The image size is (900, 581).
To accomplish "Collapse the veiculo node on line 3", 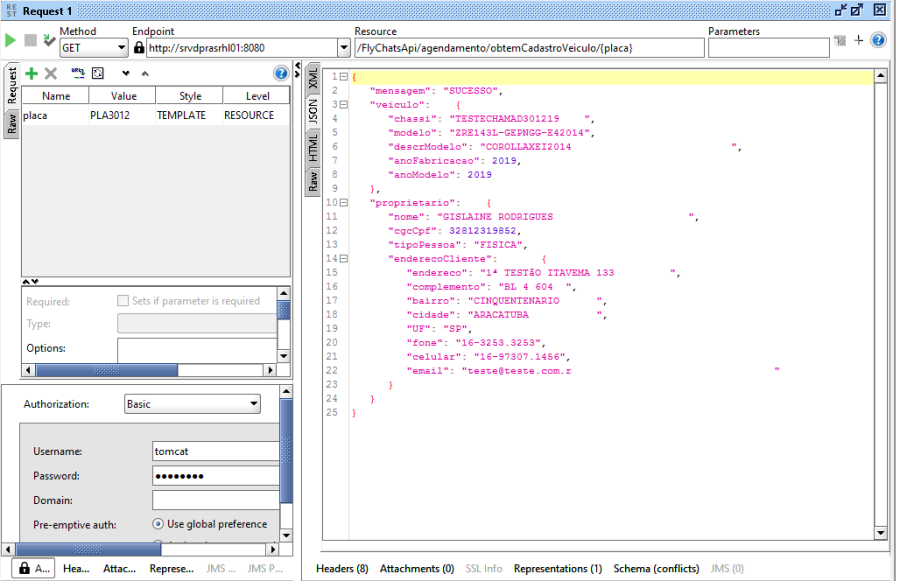I will click(344, 104).
